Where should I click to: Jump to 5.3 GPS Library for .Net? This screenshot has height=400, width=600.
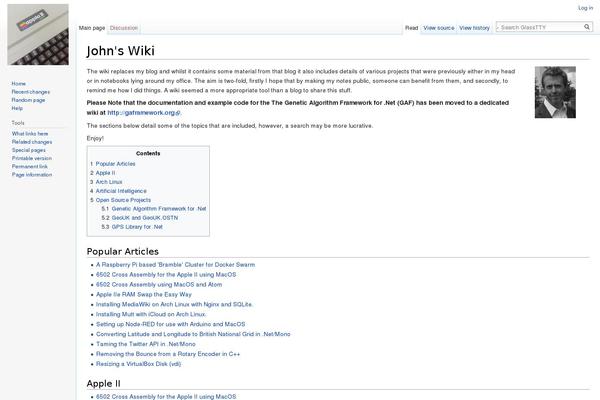tap(132, 227)
